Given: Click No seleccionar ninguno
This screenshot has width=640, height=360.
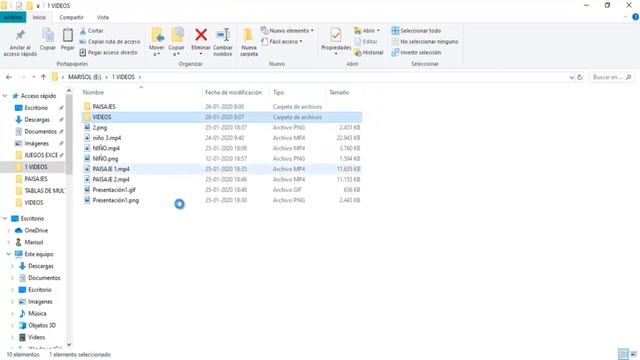Looking at the screenshot, I should click(x=425, y=42).
